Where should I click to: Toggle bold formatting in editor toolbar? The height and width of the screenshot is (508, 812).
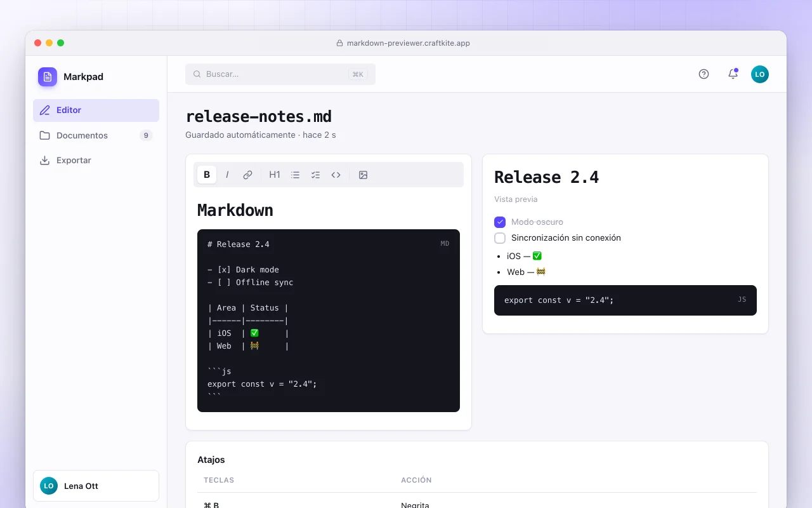[x=207, y=175]
